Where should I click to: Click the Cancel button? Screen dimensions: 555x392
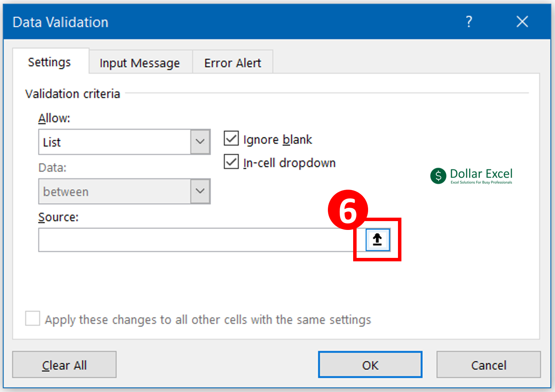click(x=488, y=365)
